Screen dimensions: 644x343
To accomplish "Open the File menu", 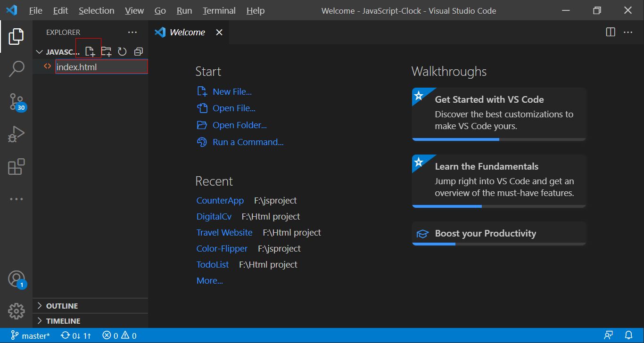I will (35, 10).
